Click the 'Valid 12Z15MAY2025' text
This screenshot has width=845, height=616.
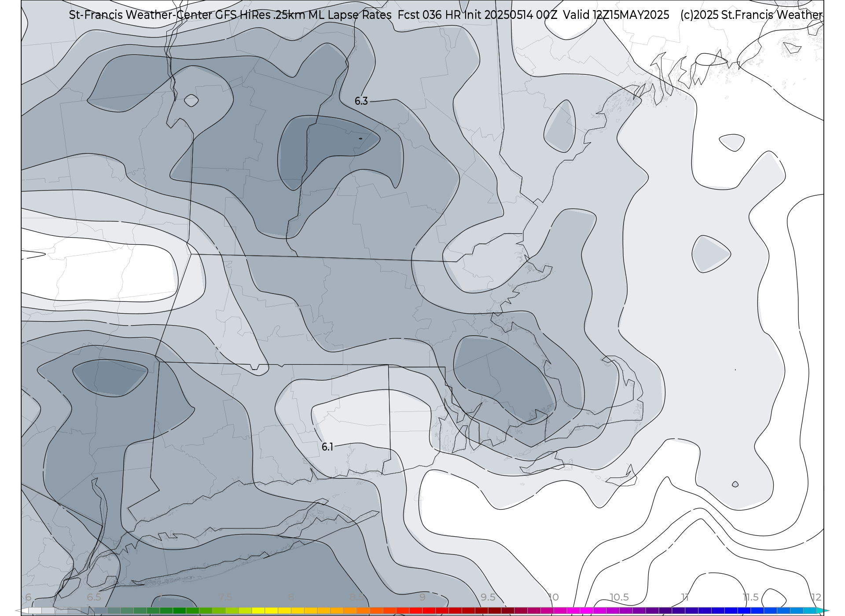pyautogui.click(x=616, y=15)
